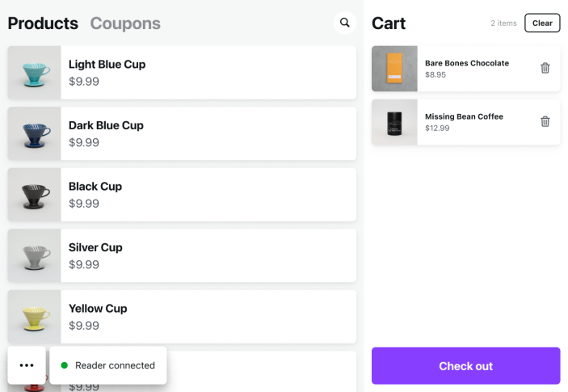Open the Bare Bones Chocolate cart thumbnail
Viewport: 568px width, 392px height.
394,69
